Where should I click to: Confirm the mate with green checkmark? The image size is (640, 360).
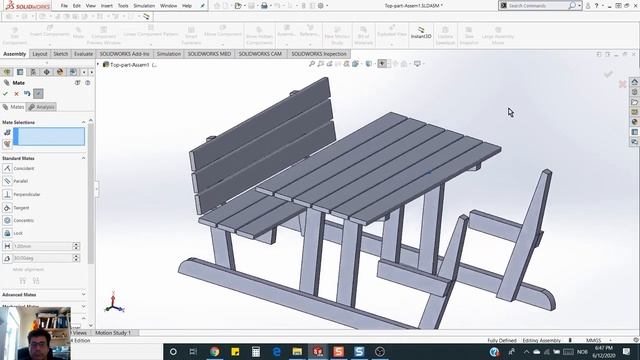(x=5, y=94)
